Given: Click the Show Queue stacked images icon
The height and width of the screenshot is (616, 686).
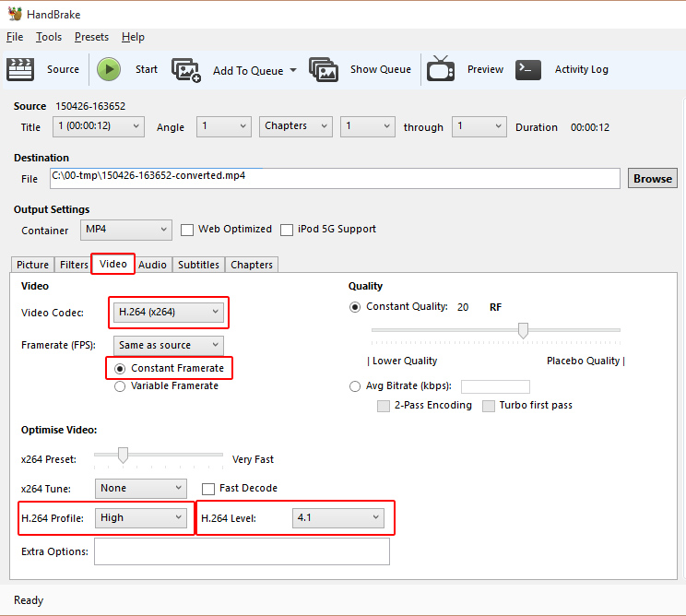Looking at the screenshot, I should pyautogui.click(x=324, y=69).
